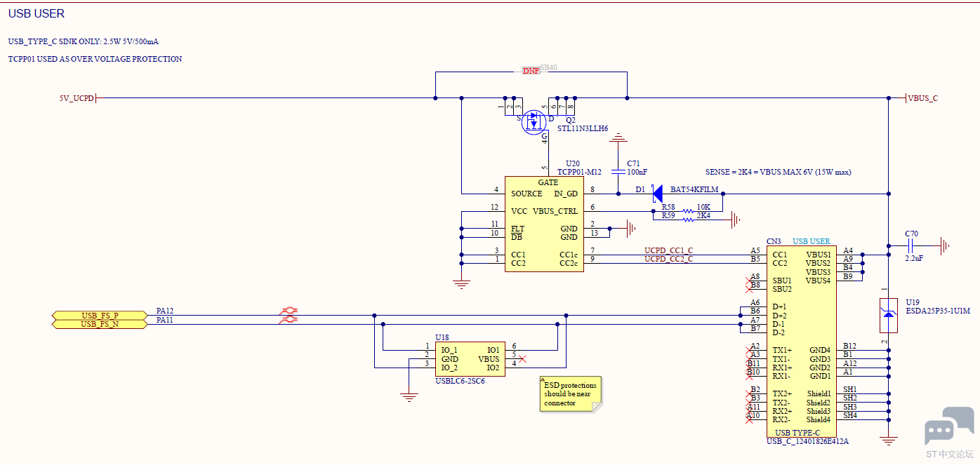Viewport: 980px width, 465px height.
Task: Click the R58 resistor symbol
Action: coord(687,211)
